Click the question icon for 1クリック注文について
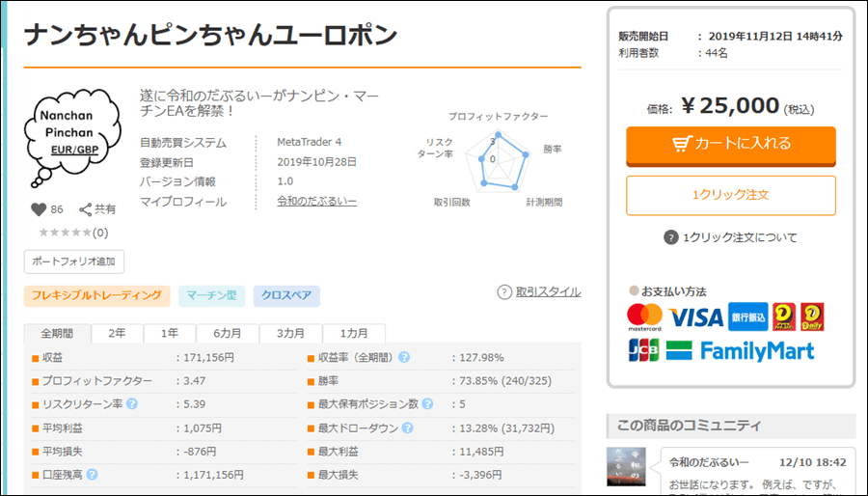This screenshot has width=868, height=496. [670, 237]
